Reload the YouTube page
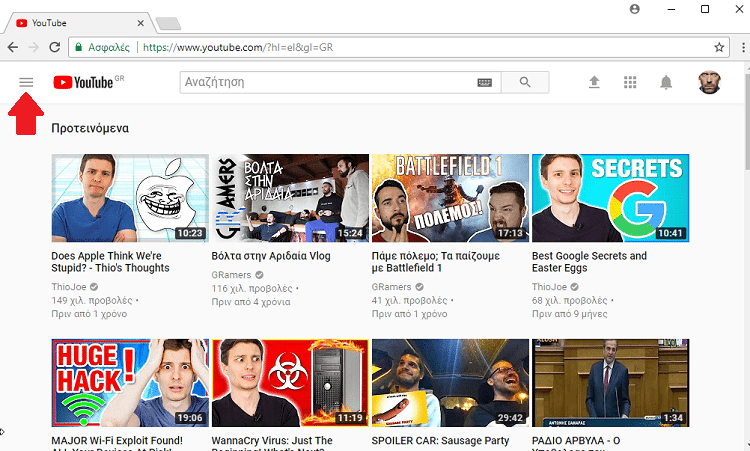This screenshot has height=451, width=750. coord(55,47)
